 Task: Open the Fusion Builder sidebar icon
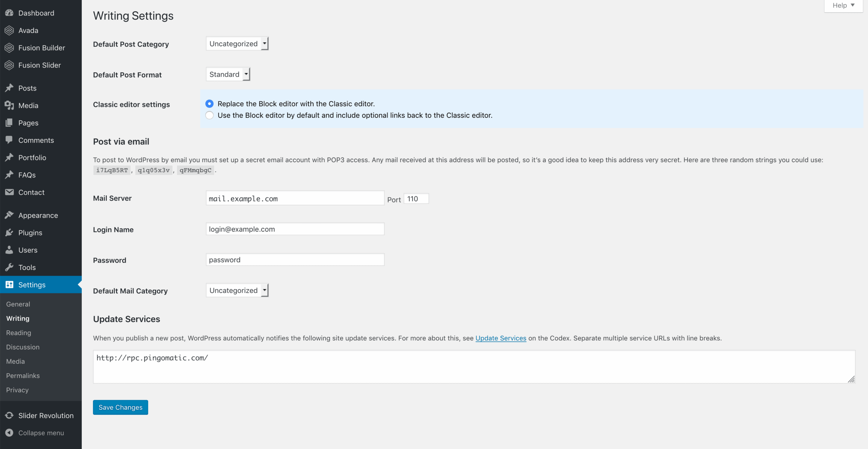click(x=9, y=47)
